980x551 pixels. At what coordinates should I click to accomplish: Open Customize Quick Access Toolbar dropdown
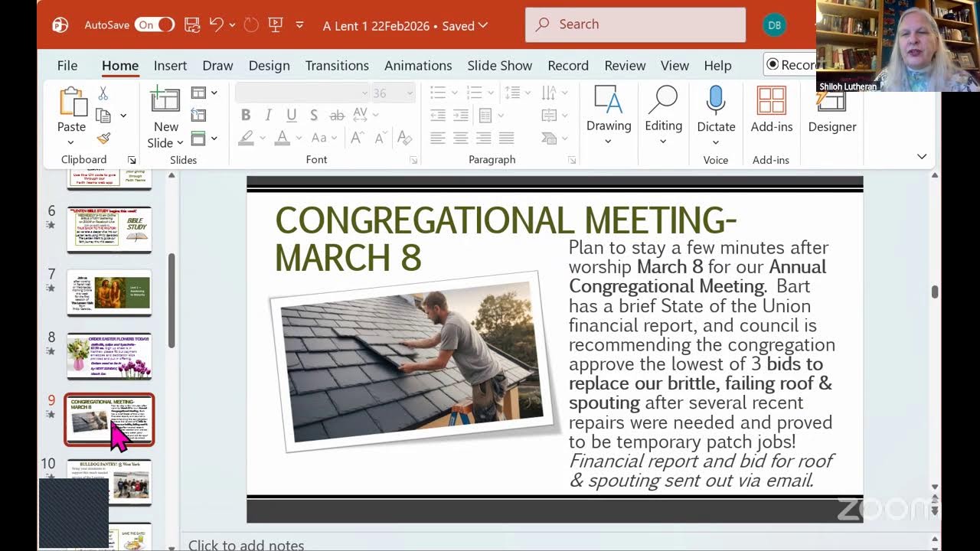[299, 24]
